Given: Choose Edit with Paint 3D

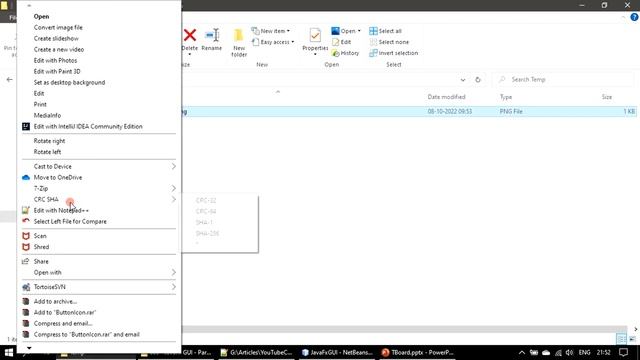Looking at the screenshot, I should tap(99, 72).
